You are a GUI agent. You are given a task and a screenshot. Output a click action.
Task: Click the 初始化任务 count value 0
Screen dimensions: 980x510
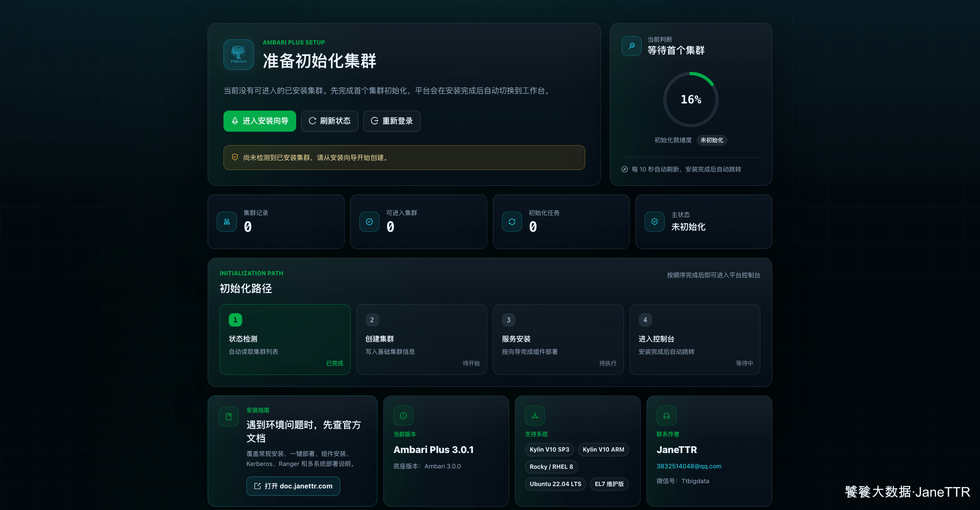click(x=533, y=227)
